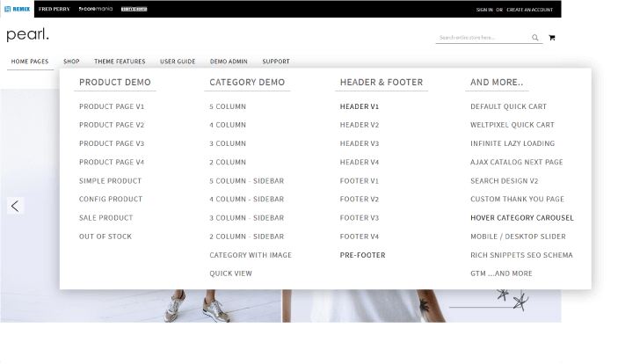Image resolution: width=618 pixels, height=364 pixels.
Task: Open the Coremania store logo
Action: [x=96, y=9]
